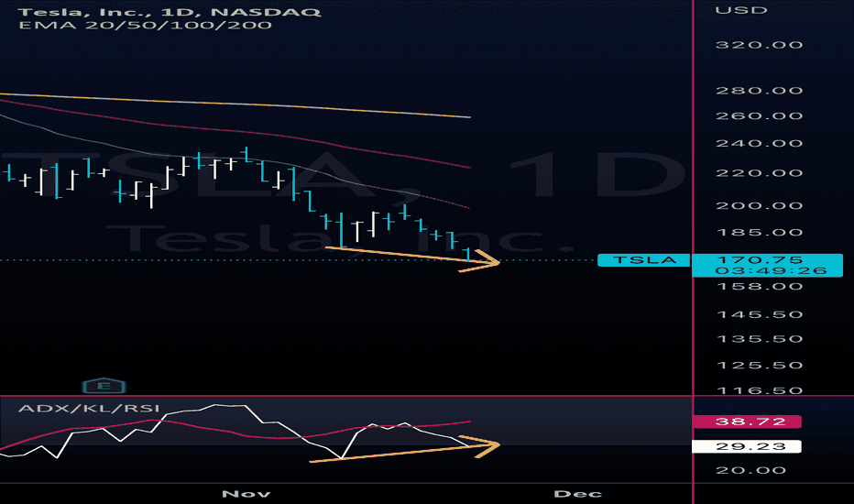The image size is (854, 504).
Task: Click the TSLA symbol price label
Action: tap(644, 260)
